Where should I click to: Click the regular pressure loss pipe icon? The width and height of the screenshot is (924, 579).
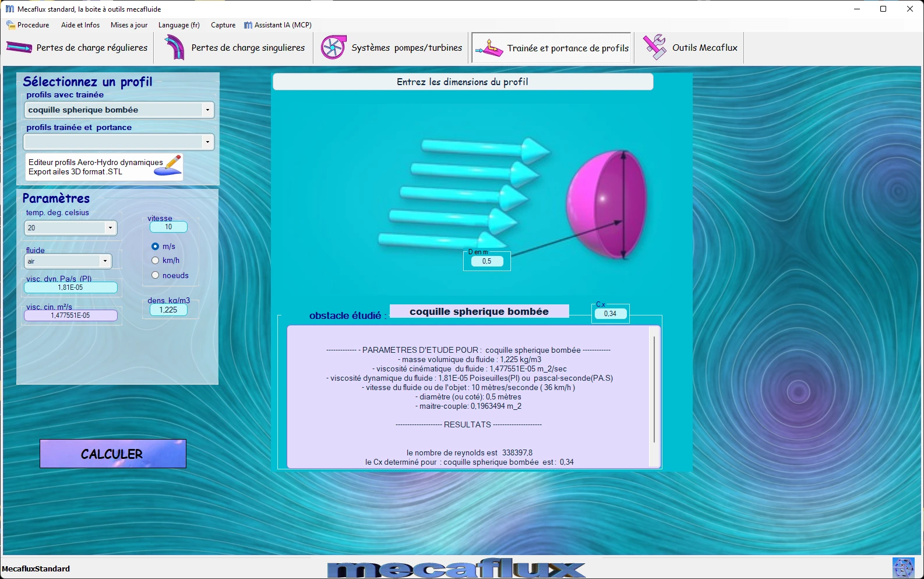click(19, 48)
